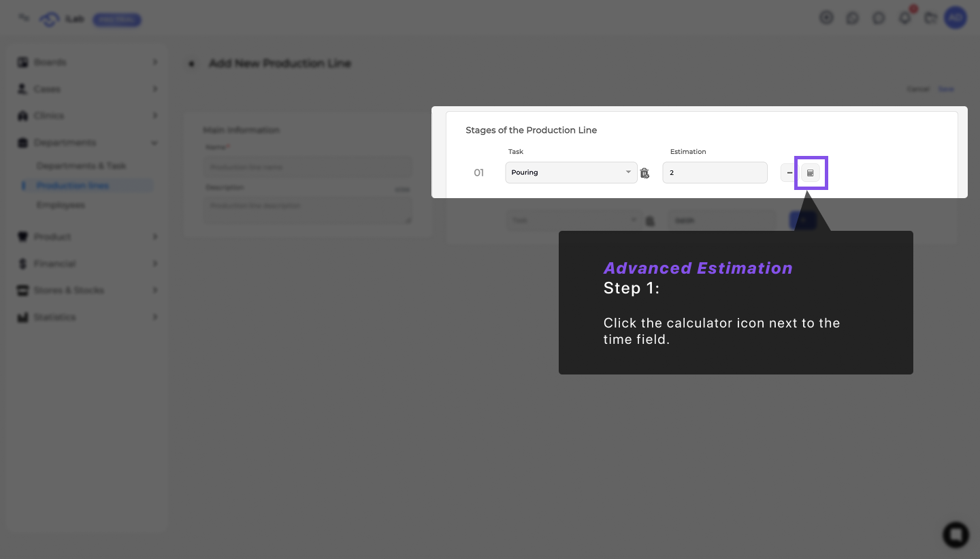Screen dimensions: 980x559
Task: Open the folder icon in top bar
Action: (930, 18)
